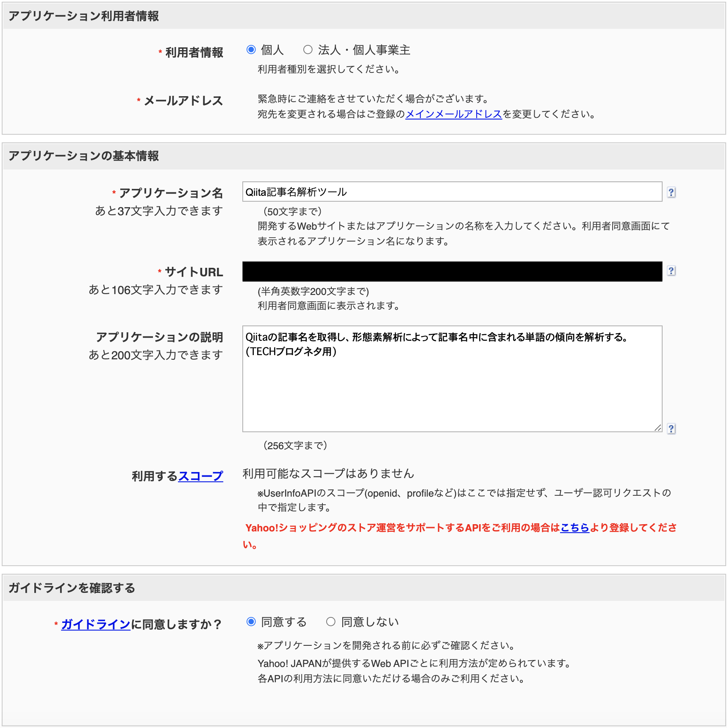Select the 同意しない radio button
727x728 pixels.
click(331, 622)
